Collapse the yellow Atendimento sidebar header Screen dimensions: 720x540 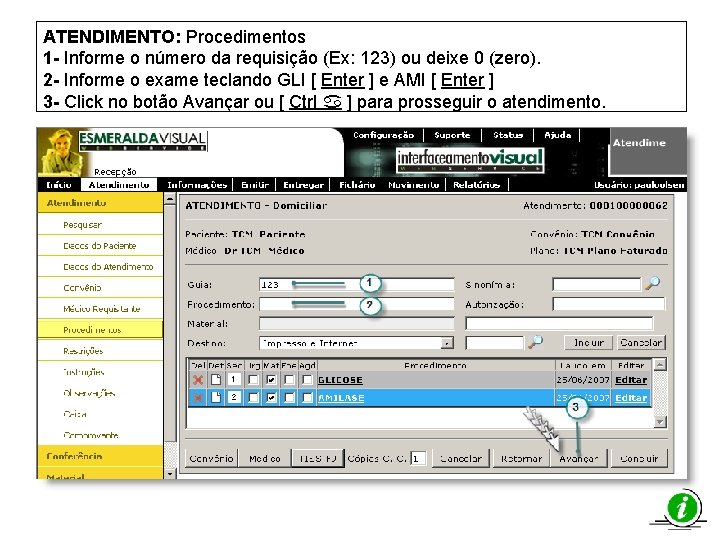[100, 202]
